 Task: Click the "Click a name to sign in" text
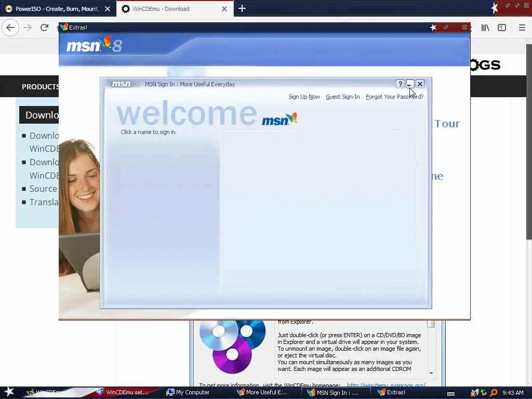148,132
